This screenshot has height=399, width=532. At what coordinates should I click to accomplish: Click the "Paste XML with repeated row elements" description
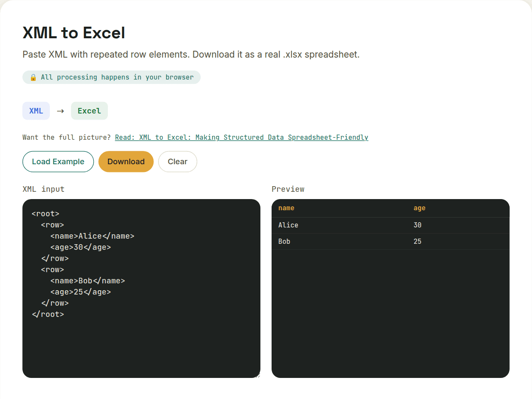(191, 55)
